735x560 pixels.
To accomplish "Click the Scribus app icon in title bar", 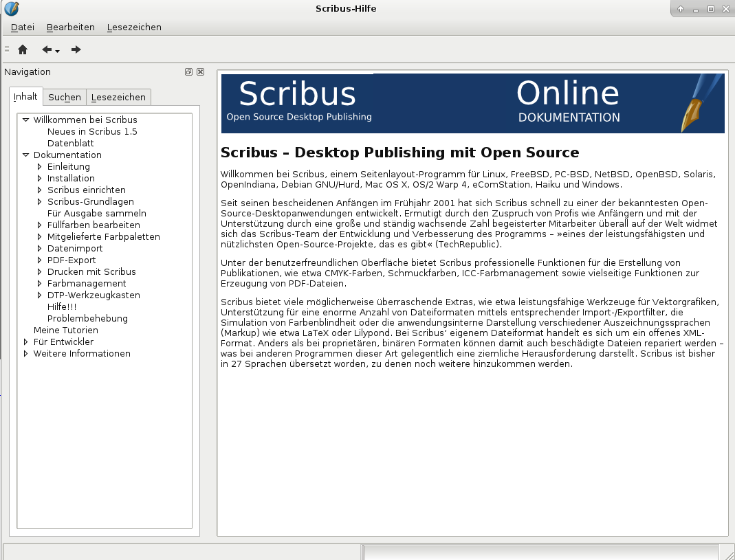I will pyautogui.click(x=11, y=9).
